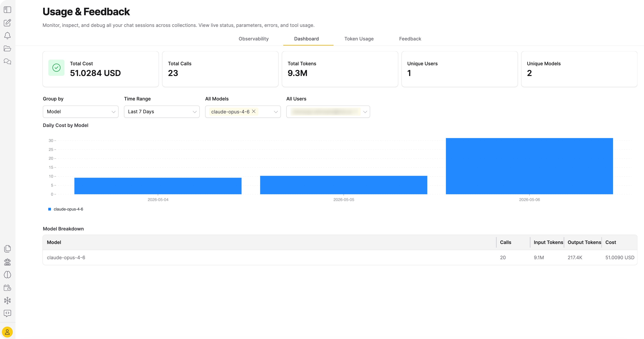
Task: Click the claude-opus-4-6 legend label
Action: point(68,209)
